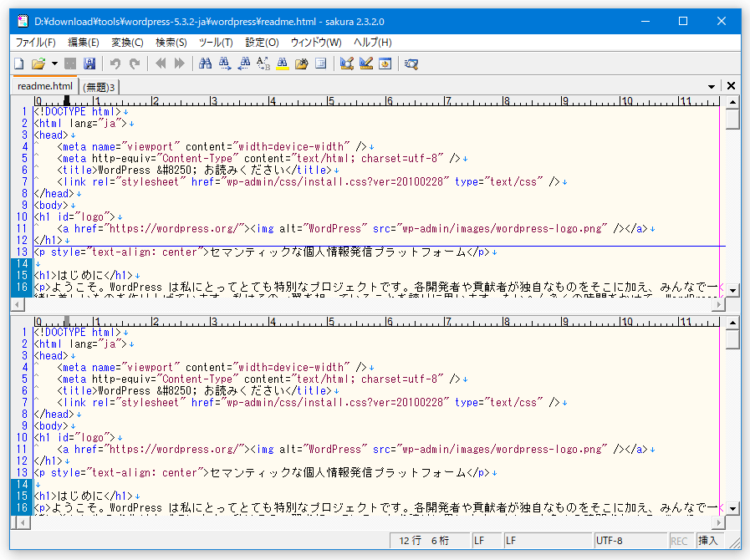Open common settings window icon

[x=385, y=64]
